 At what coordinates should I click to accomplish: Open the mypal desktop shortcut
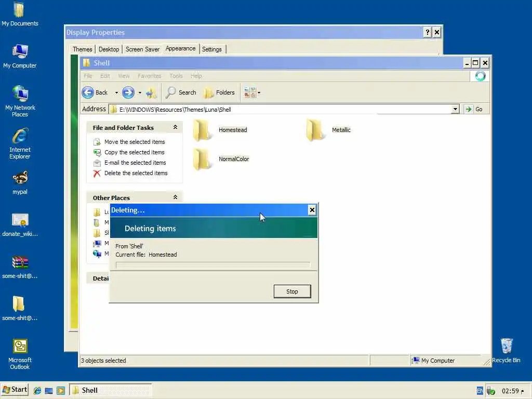click(20, 182)
